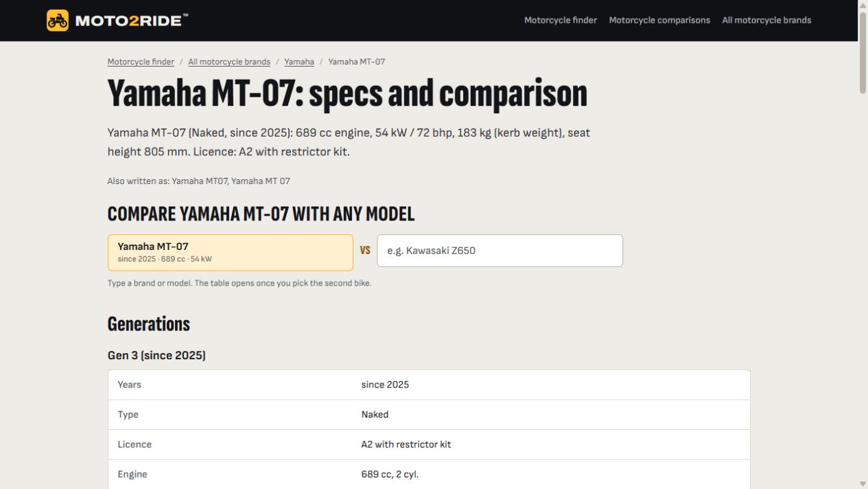Screen dimensions: 868x489
Task: Open Motorcycle comparisons in top navigation
Action: click(x=659, y=21)
